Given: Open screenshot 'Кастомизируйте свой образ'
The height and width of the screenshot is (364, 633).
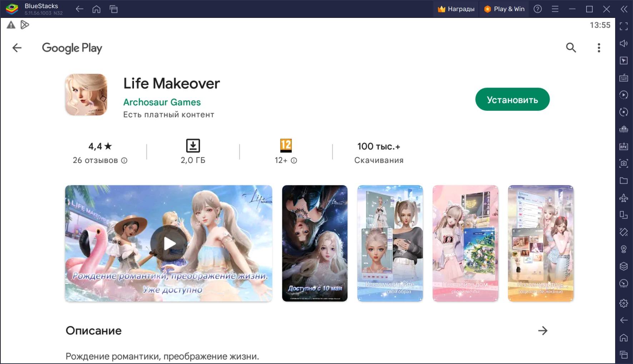Looking at the screenshot, I should click(390, 243).
